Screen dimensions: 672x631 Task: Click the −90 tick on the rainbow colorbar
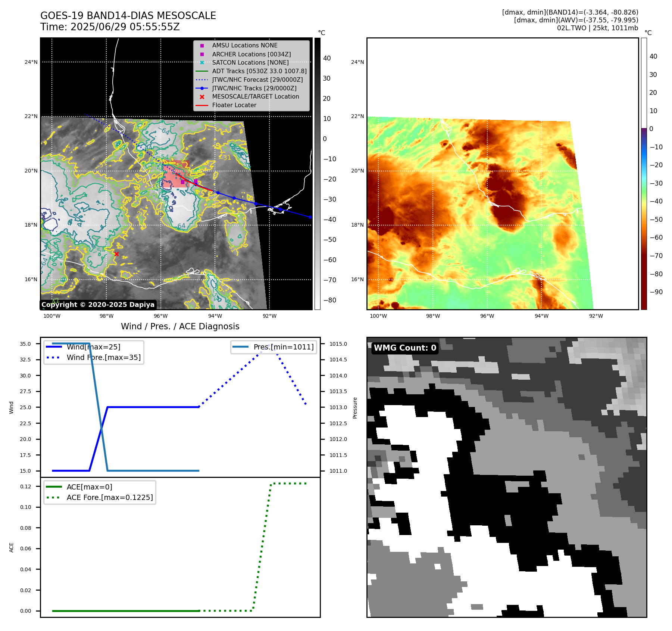(x=656, y=292)
